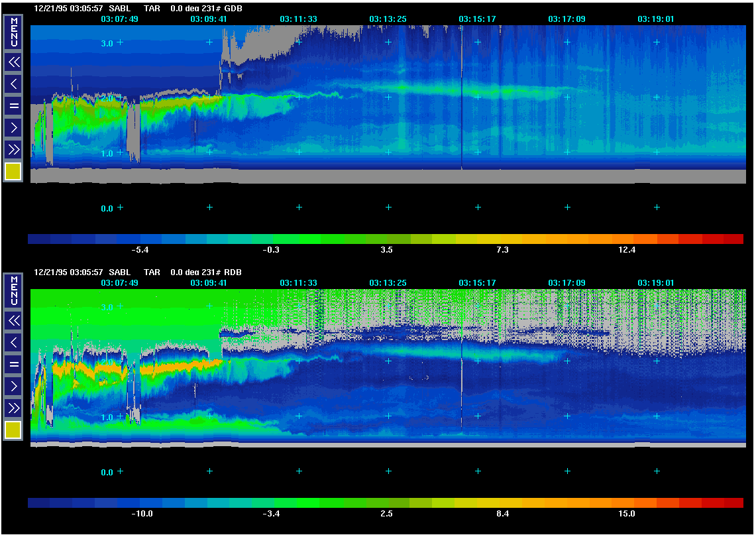
Task: Open the MENU button in the RDB panel
Action: point(13,290)
